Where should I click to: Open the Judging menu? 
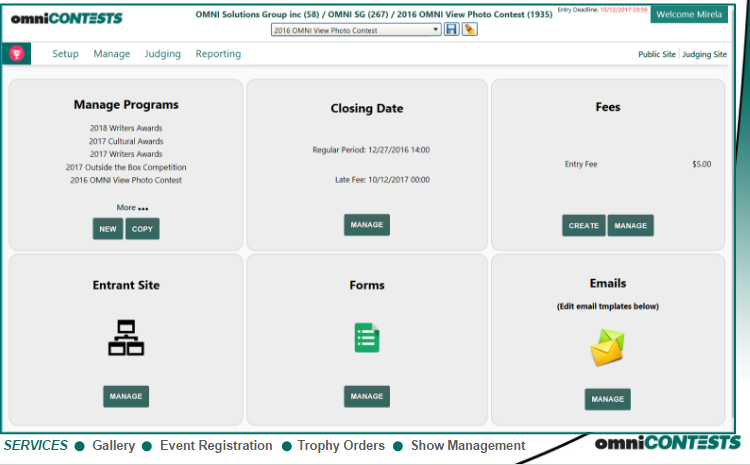pos(163,54)
